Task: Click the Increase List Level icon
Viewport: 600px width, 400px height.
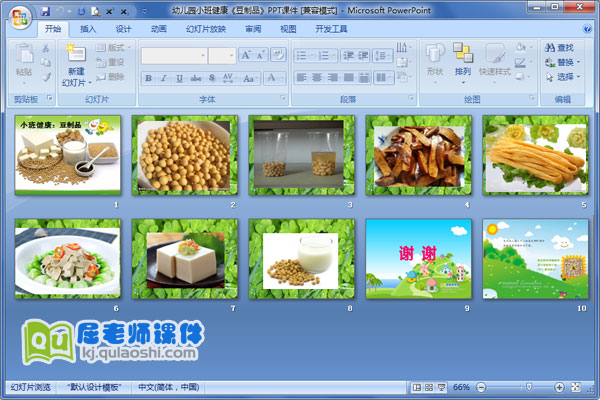Action: [363, 56]
